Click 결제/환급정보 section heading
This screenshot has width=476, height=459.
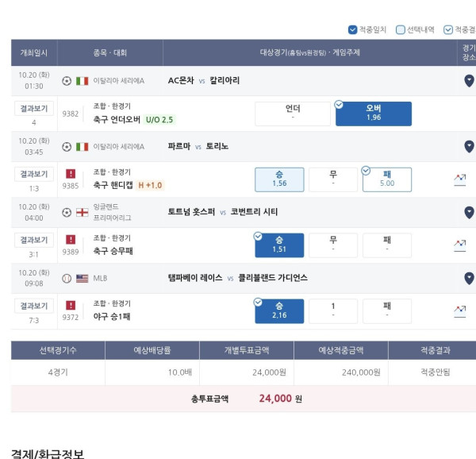click(48, 453)
